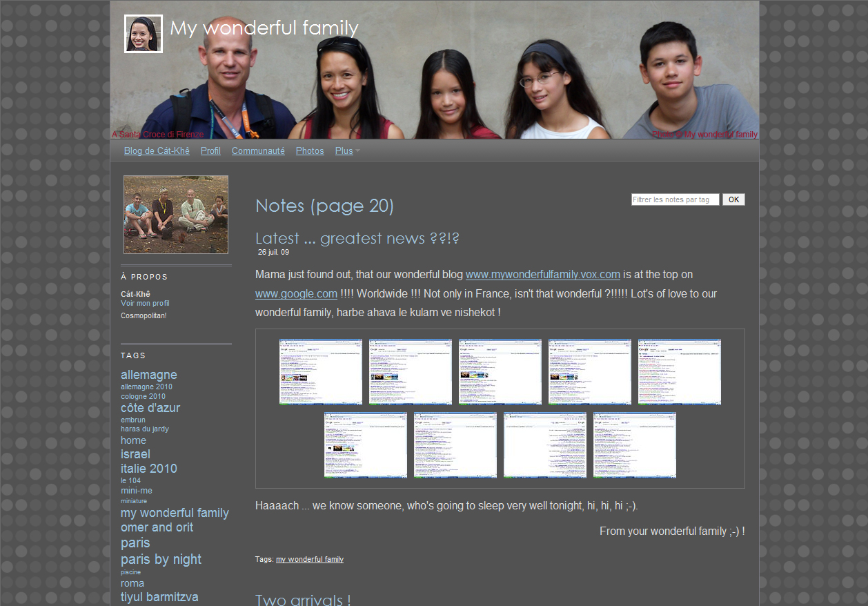This screenshot has width=868, height=606.
Task: Go to the Profil page
Action: (210, 151)
